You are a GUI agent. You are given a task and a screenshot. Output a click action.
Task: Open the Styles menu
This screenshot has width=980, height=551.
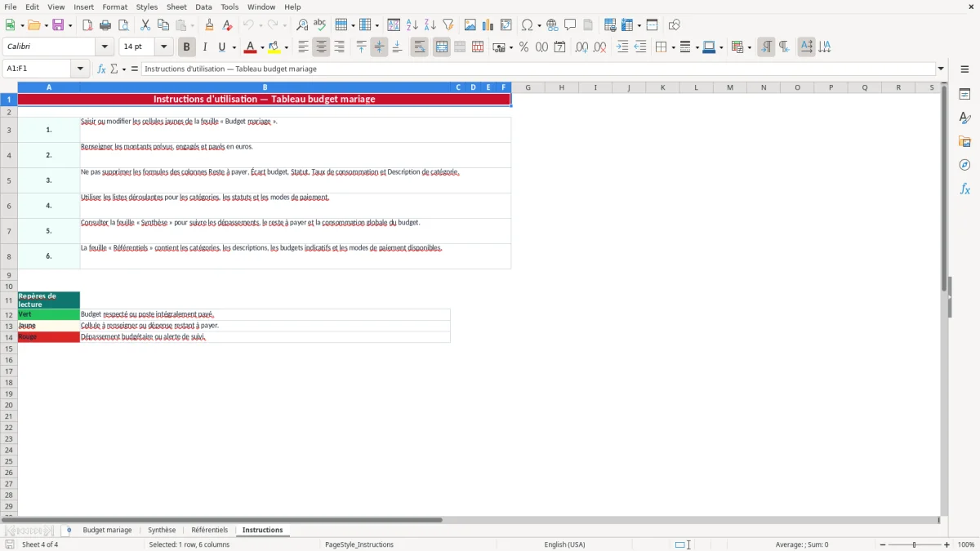coord(147,7)
